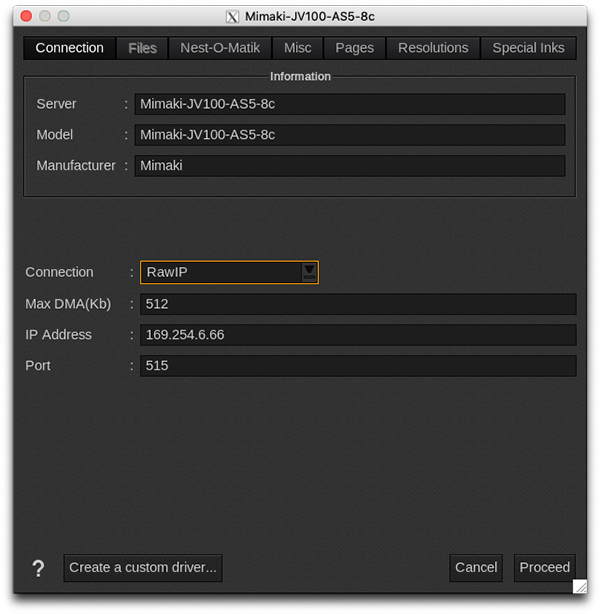Open the Files tab

click(x=143, y=48)
